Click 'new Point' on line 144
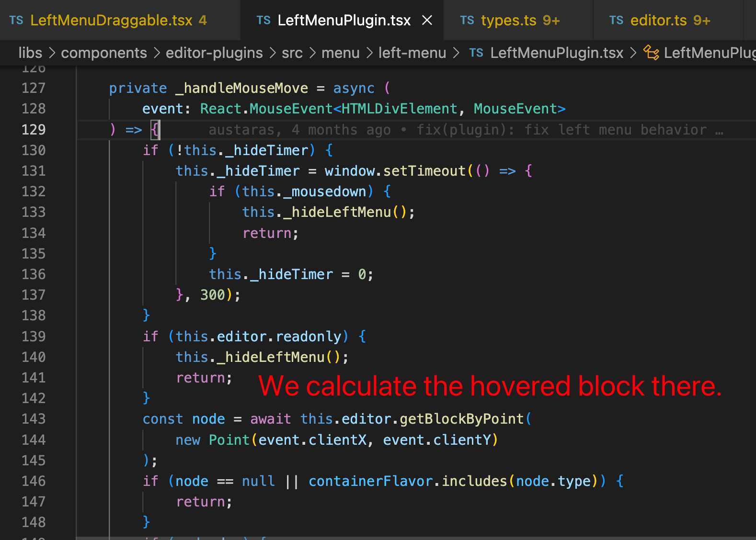The width and height of the screenshot is (756, 540). coord(213,440)
